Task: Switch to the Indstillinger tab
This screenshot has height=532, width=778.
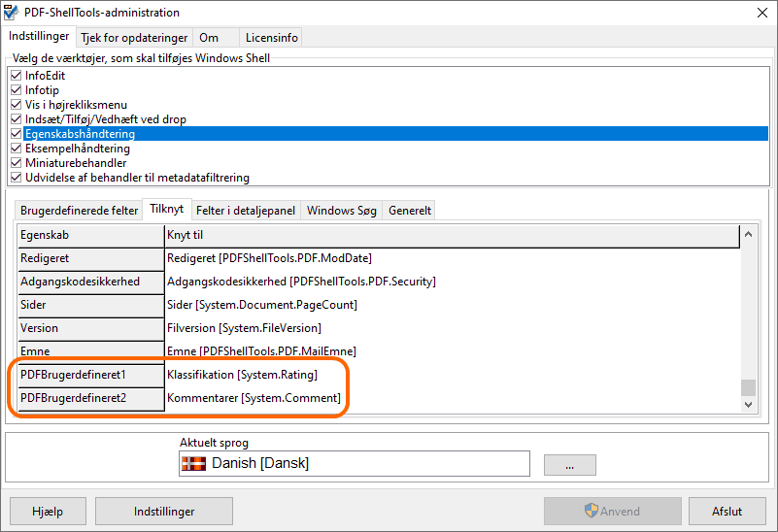Action: click(39, 36)
